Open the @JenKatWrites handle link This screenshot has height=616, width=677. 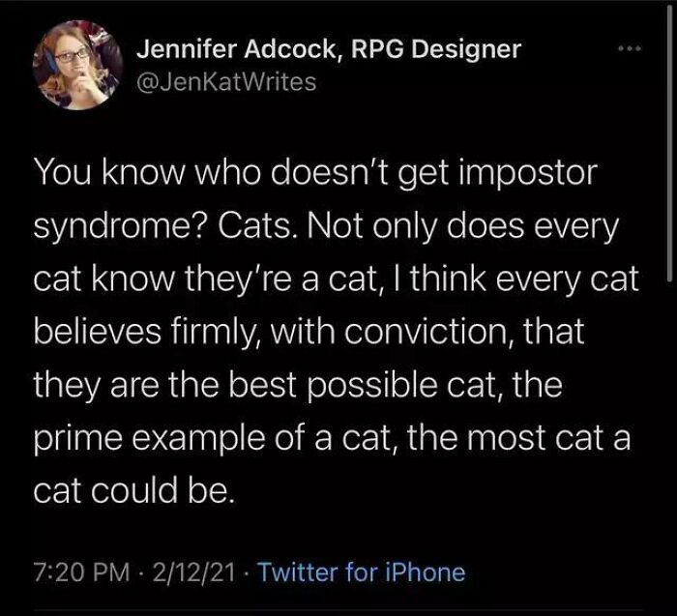[226, 81]
